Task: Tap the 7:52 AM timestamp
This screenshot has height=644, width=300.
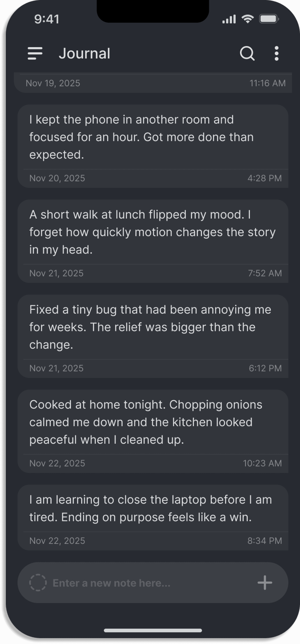Action: click(x=265, y=273)
